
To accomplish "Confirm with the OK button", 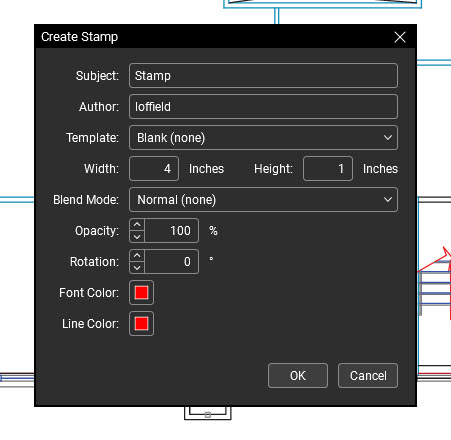I will click(298, 376).
